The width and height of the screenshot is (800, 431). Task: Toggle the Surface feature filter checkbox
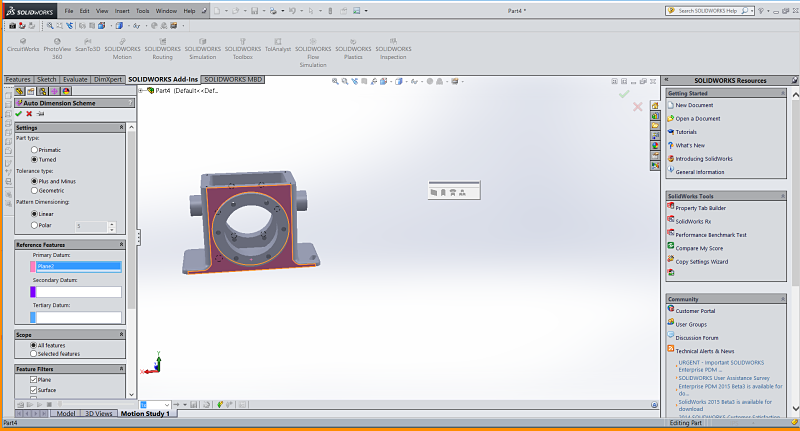pos(33,390)
